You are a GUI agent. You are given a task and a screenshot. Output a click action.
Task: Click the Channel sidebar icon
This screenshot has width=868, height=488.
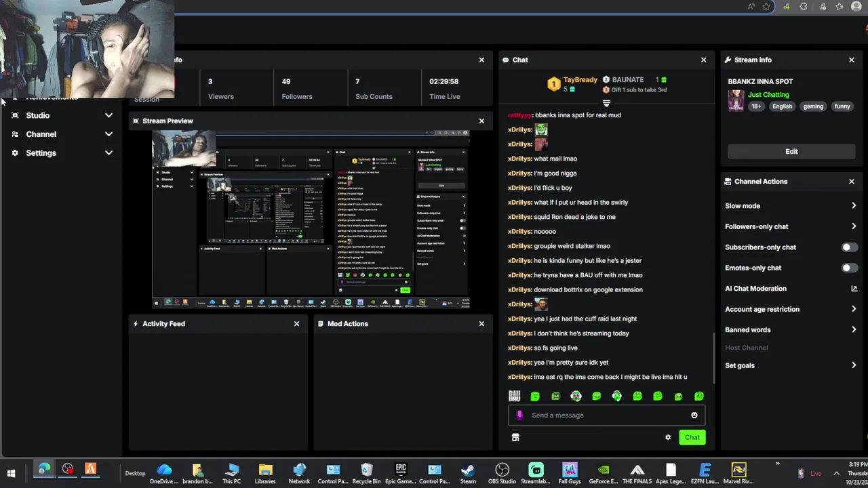(x=15, y=134)
